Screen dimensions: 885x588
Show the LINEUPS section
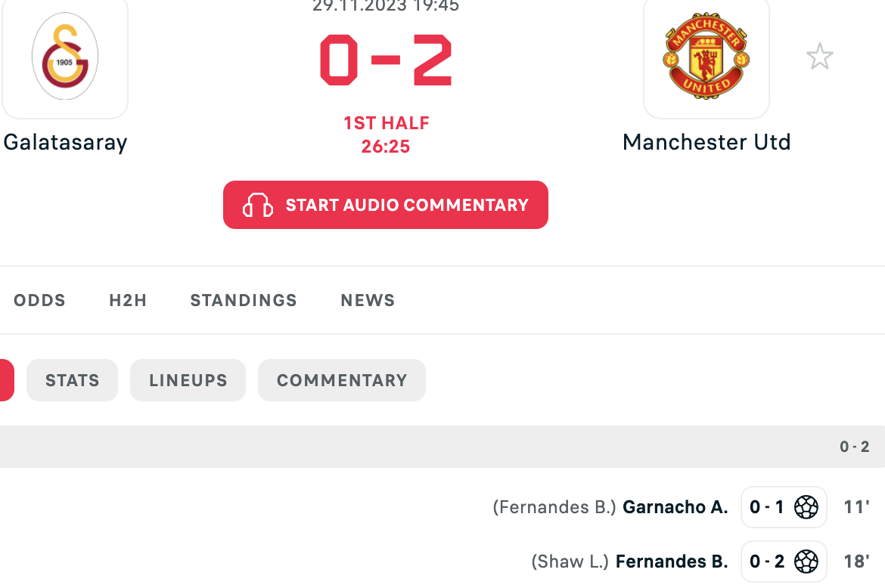click(188, 380)
